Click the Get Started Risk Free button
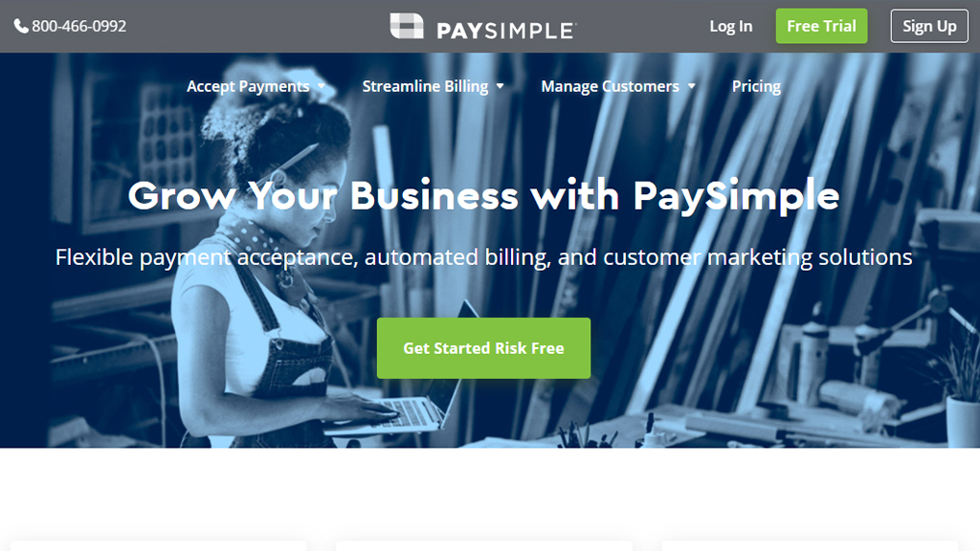This screenshot has height=551, width=980. pos(483,348)
